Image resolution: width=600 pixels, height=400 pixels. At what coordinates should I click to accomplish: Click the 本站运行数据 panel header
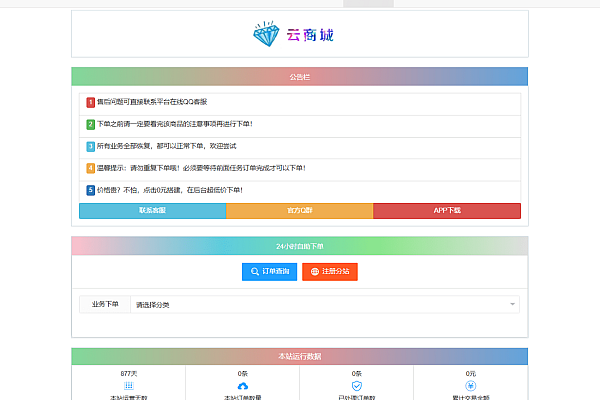(x=299, y=357)
